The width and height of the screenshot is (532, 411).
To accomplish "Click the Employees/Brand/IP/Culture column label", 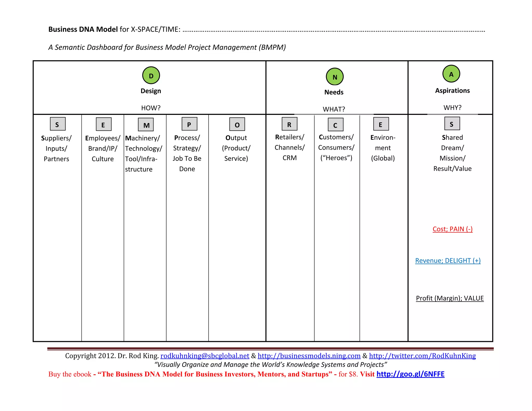I will 103,148.
